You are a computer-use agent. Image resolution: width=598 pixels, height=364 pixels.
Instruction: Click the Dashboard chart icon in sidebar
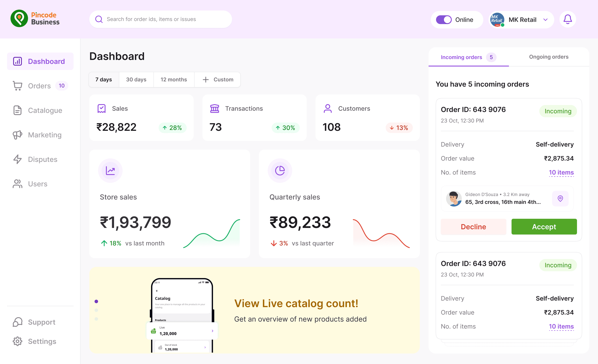(x=18, y=61)
